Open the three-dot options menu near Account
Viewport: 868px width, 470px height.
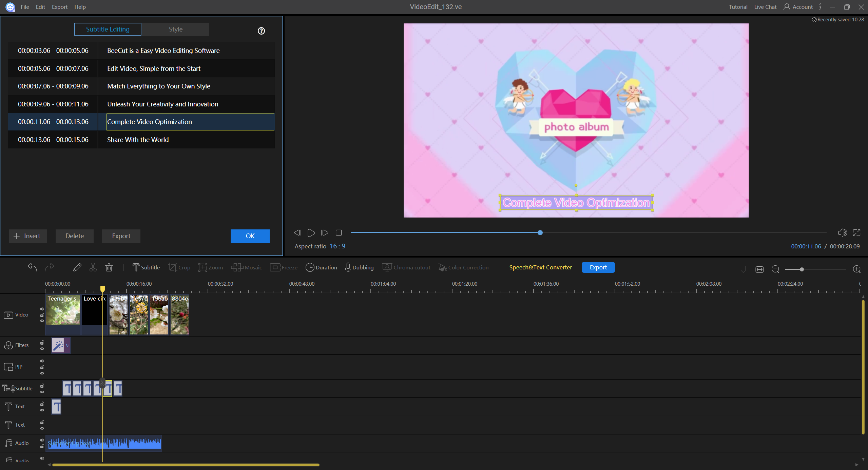pos(820,7)
